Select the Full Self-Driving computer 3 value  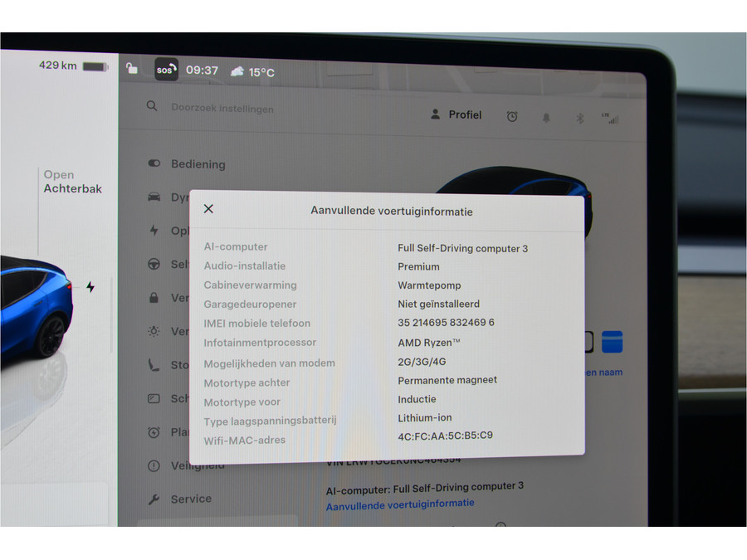click(x=463, y=248)
